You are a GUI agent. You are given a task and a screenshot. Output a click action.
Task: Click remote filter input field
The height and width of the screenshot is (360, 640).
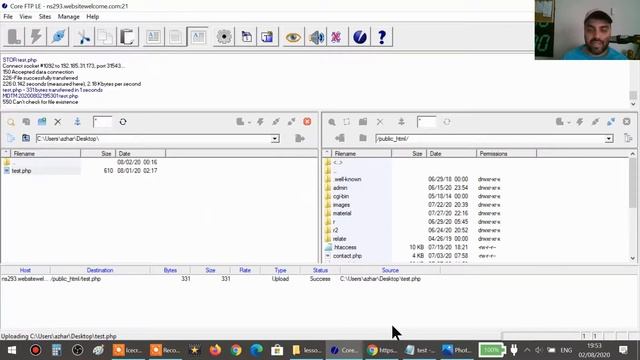(x=426, y=122)
